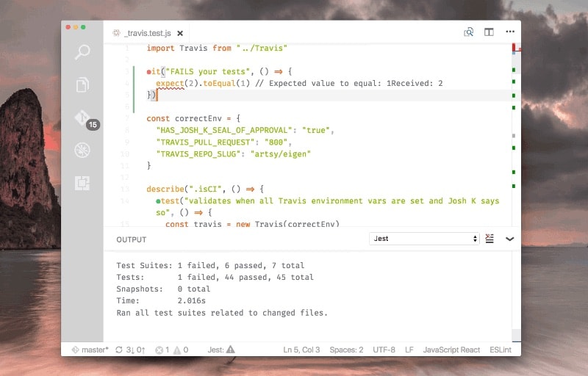The image size is (588, 376).
Task: Click the squiggly underlined expect call
Action: 170,84
